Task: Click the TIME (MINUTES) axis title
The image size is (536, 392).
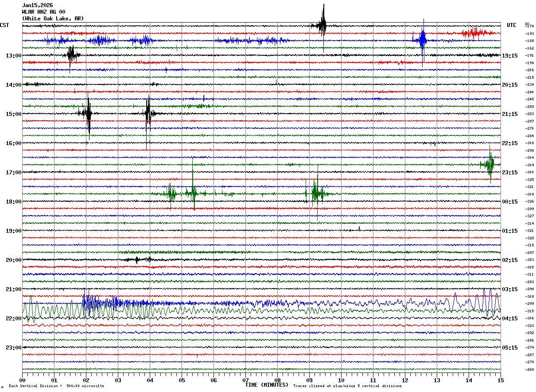Action: [267, 385]
